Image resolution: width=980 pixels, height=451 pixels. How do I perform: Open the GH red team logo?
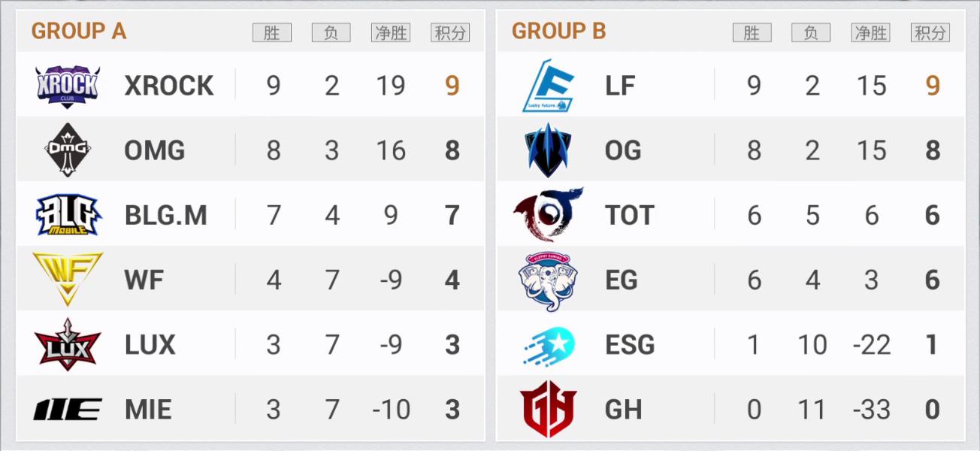549,410
